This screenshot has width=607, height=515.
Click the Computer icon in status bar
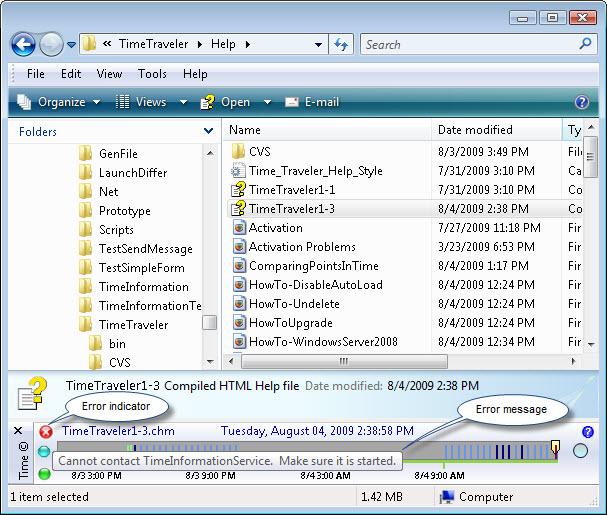(x=447, y=497)
